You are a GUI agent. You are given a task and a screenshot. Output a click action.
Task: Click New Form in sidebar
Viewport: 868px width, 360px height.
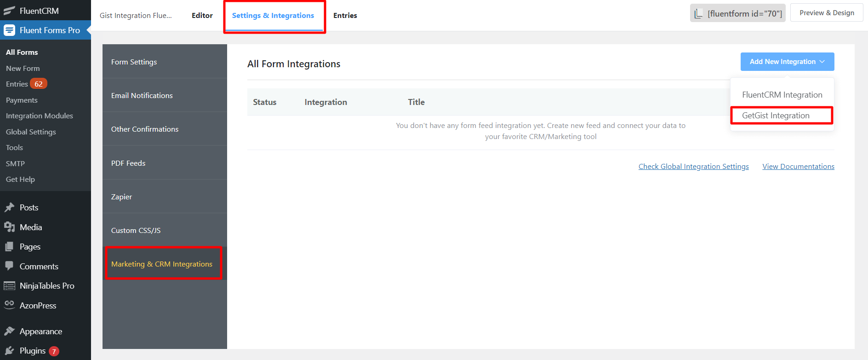point(23,68)
